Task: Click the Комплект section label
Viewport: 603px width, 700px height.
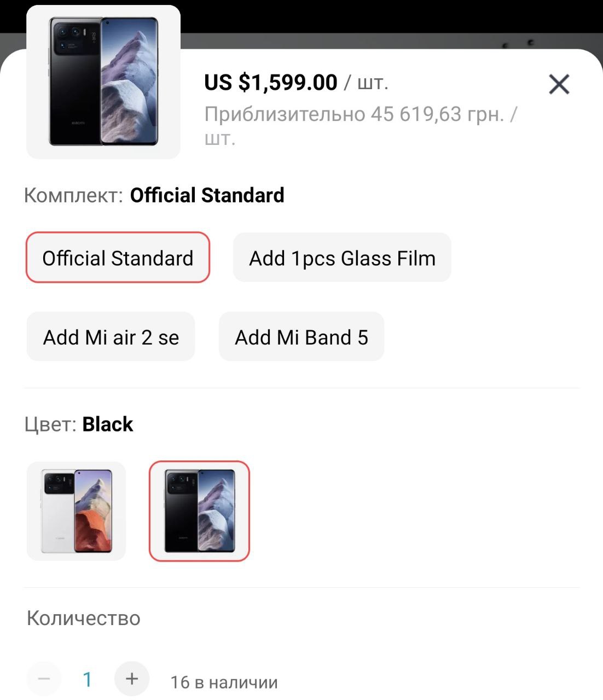Action: pyautogui.click(x=73, y=195)
